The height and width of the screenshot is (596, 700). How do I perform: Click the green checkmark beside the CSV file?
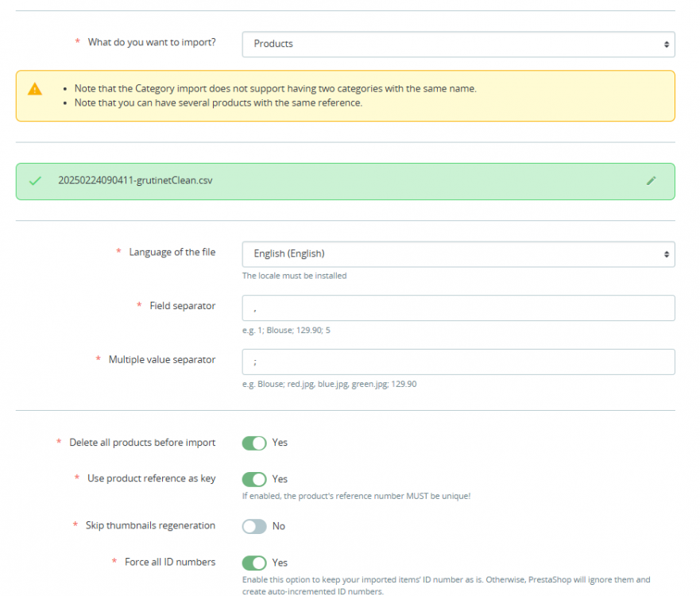tap(35, 181)
